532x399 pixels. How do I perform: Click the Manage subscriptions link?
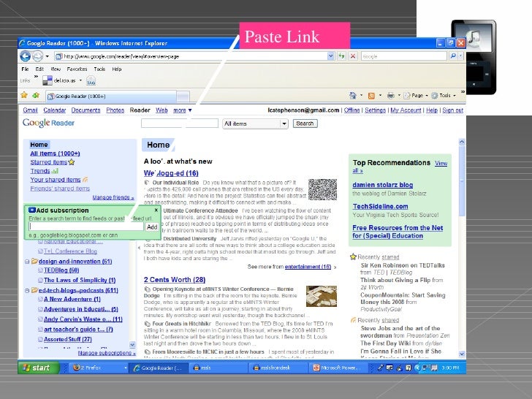click(107, 353)
